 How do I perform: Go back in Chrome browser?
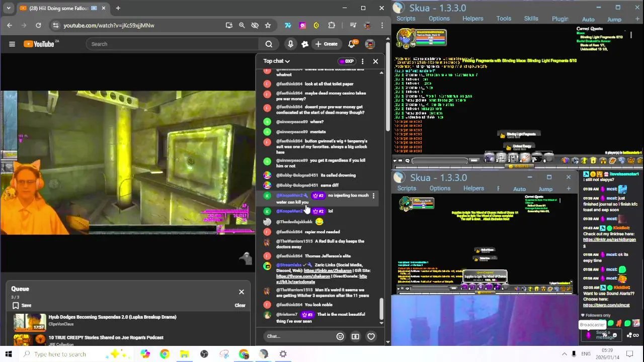pos(10,25)
